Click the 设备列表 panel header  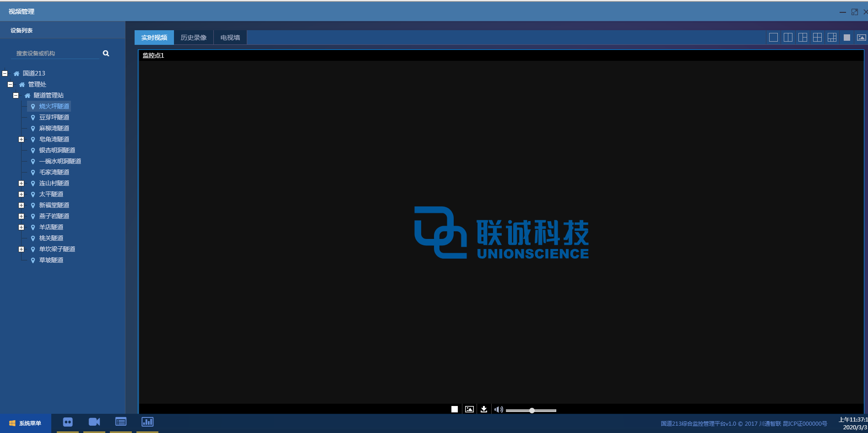tap(22, 30)
